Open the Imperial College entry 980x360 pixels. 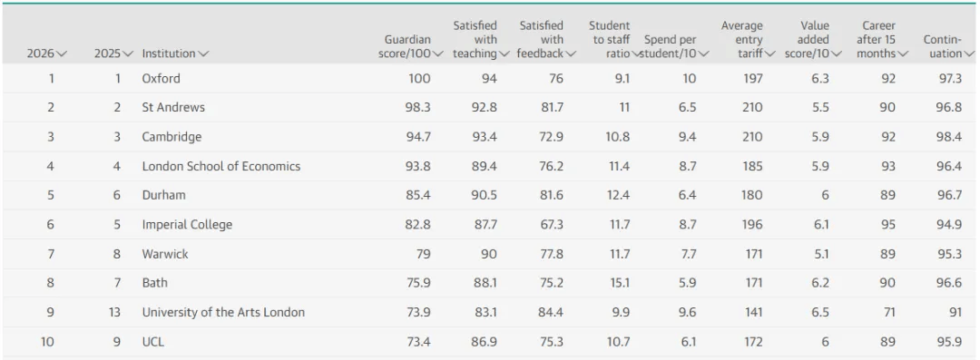pyautogui.click(x=187, y=224)
